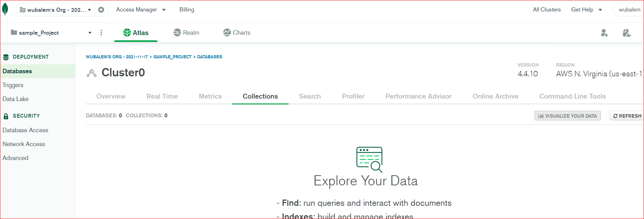Click the Visualize Your Data button
This screenshot has height=219, width=644.
coord(567,116)
